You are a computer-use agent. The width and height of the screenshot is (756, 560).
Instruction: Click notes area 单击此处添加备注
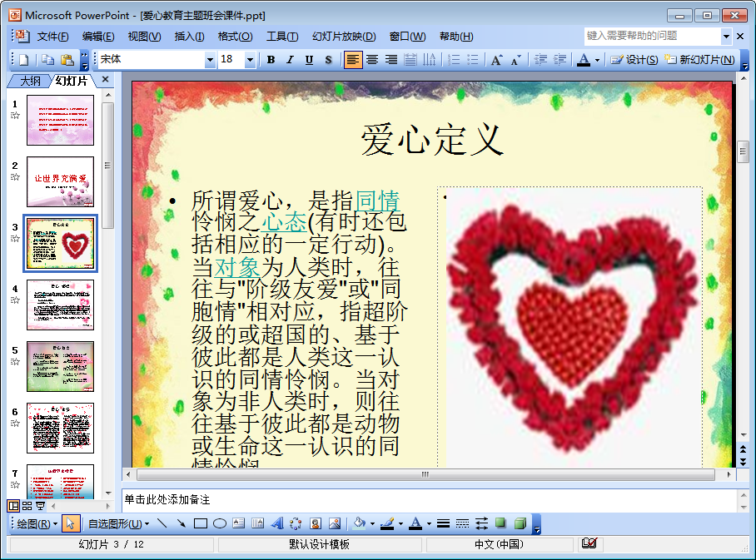(x=429, y=500)
